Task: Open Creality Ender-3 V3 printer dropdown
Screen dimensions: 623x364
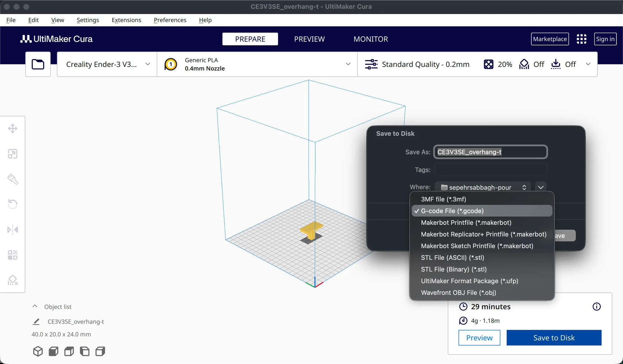Action: pos(107,64)
